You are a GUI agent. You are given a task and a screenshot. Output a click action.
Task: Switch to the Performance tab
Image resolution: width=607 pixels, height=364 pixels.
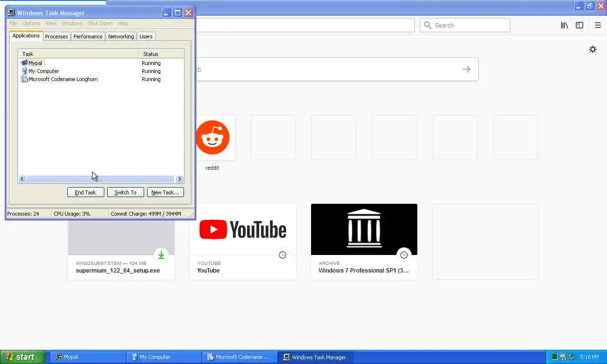tap(88, 36)
